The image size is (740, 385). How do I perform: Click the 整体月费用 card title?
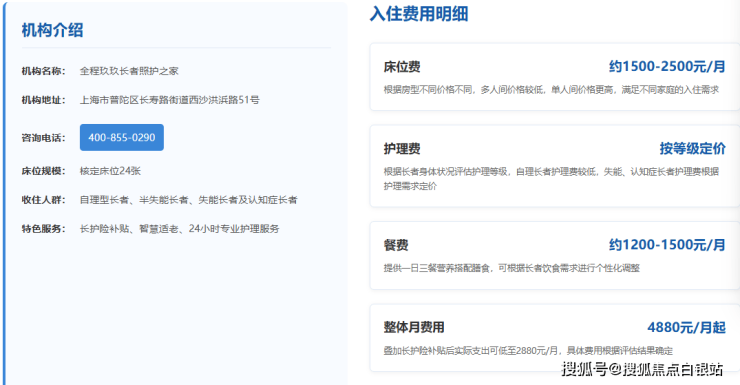pos(414,327)
